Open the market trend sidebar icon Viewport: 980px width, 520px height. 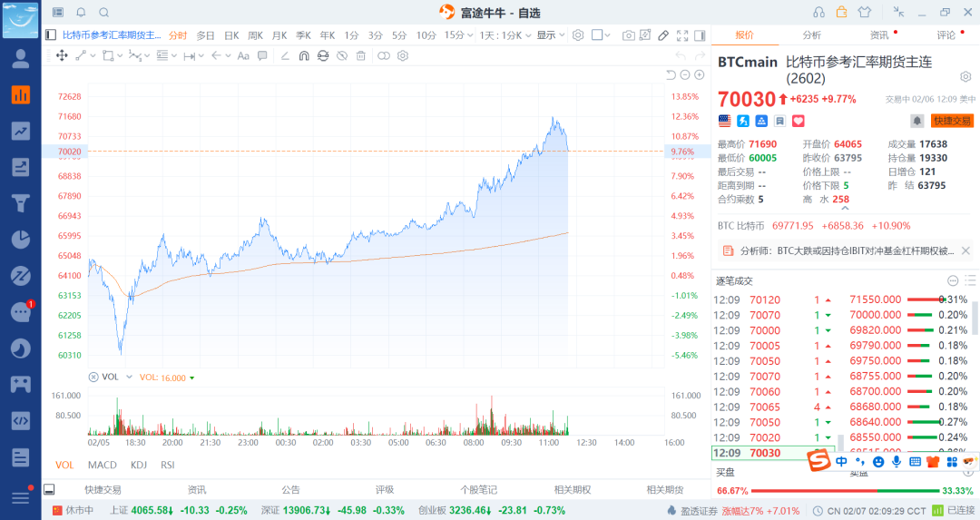click(21, 131)
